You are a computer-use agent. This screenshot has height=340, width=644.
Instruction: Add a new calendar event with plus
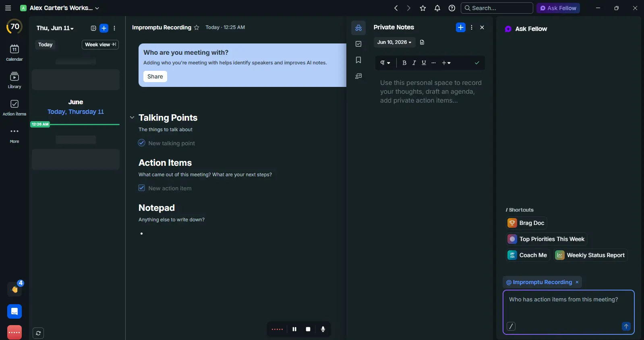click(104, 28)
